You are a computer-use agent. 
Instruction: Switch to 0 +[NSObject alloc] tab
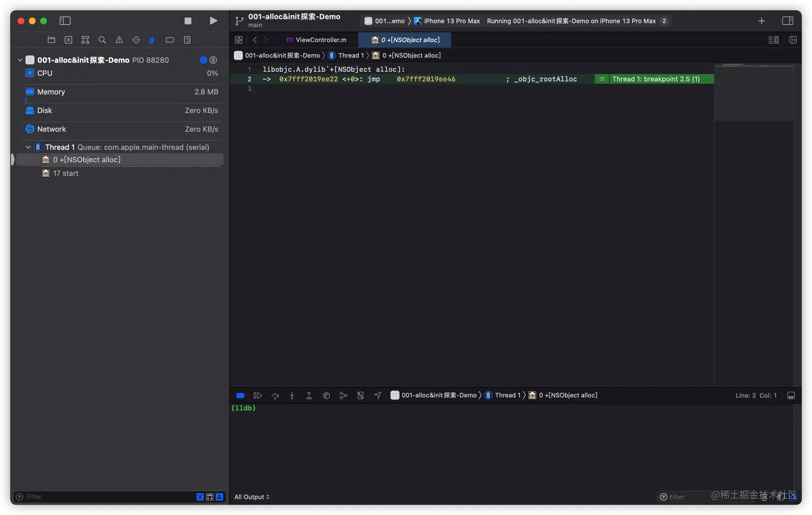[x=405, y=40]
